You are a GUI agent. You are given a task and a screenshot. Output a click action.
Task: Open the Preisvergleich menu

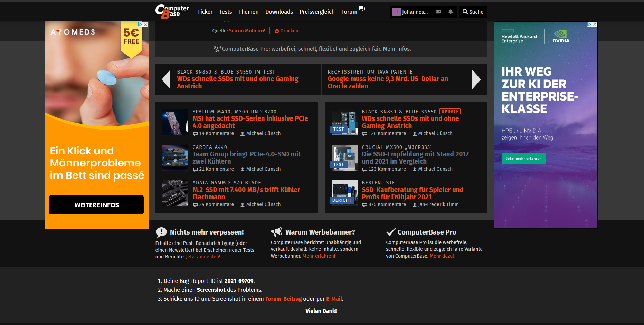click(x=317, y=11)
